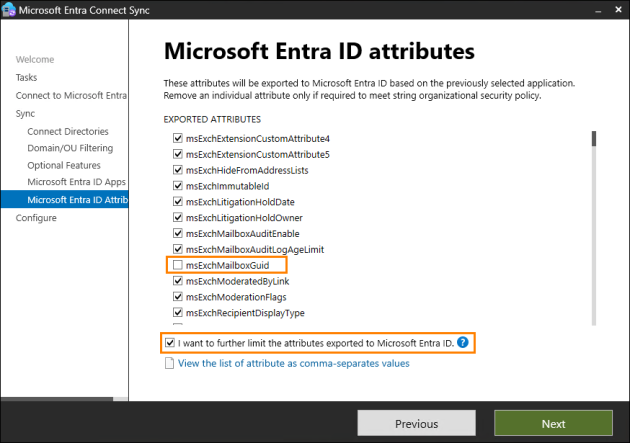630x443 pixels.
Task: Open comma-separated attribute list link
Action: click(x=294, y=363)
